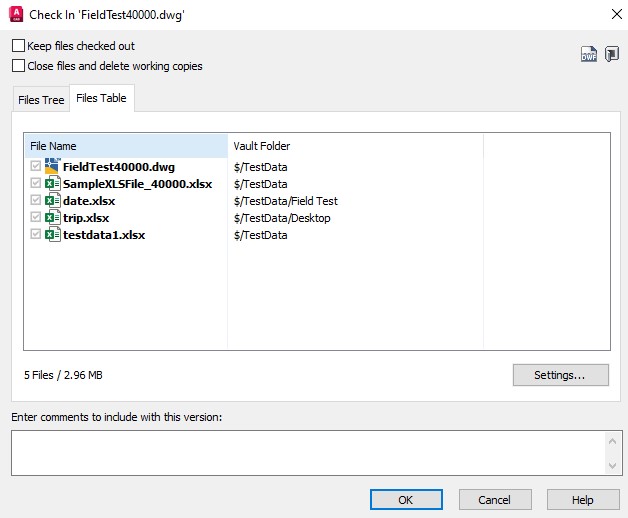
Task: Click the trip.xlsx Excel file icon
Action: coord(53,218)
